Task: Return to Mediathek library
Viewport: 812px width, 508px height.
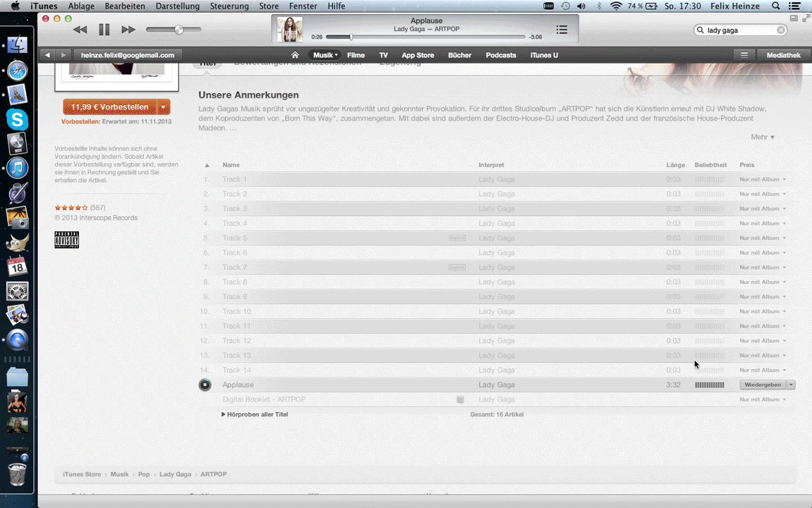Action: [x=784, y=55]
